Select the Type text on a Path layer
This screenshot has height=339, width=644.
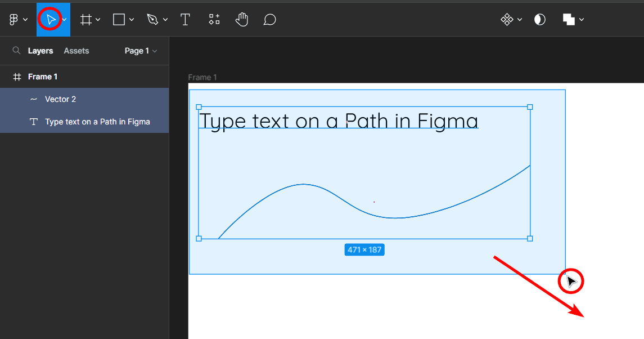coord(84,122)
